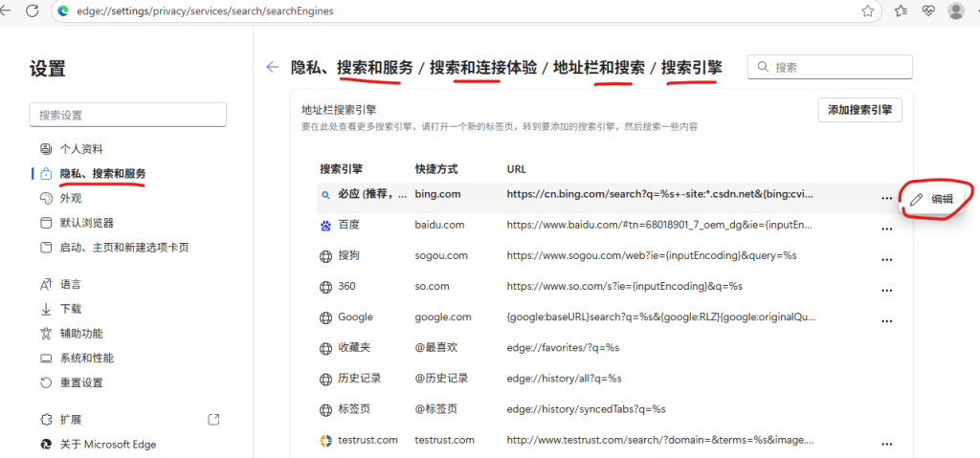Select the 必应 (推荐 engine name
This screenshot has width=980, height=458.
click(x=372, y=194)
